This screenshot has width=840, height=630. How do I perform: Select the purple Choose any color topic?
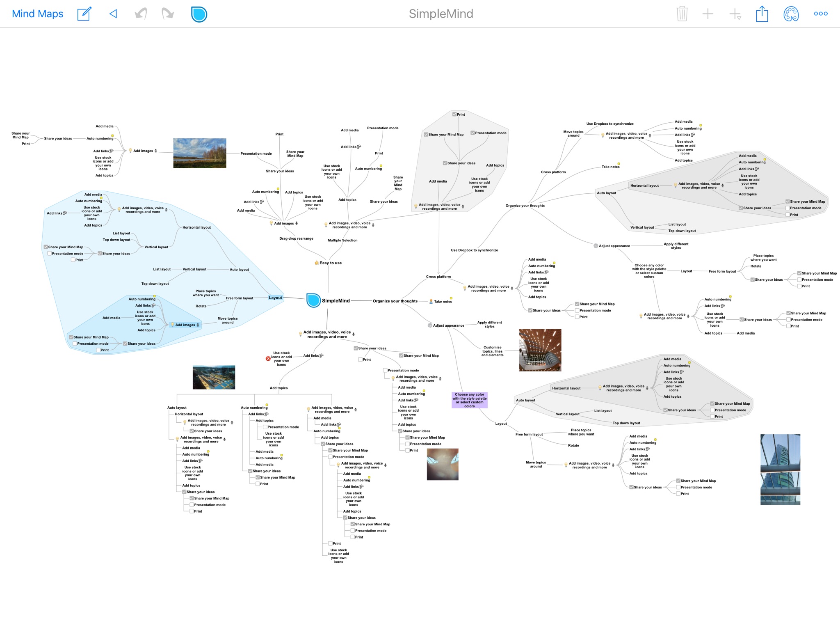469,400
